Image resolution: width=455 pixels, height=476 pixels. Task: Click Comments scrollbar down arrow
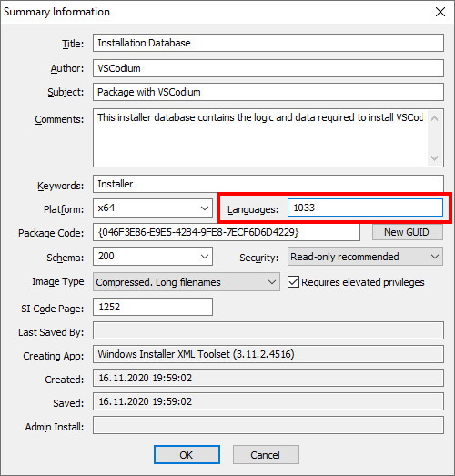(x=435, y=158)
